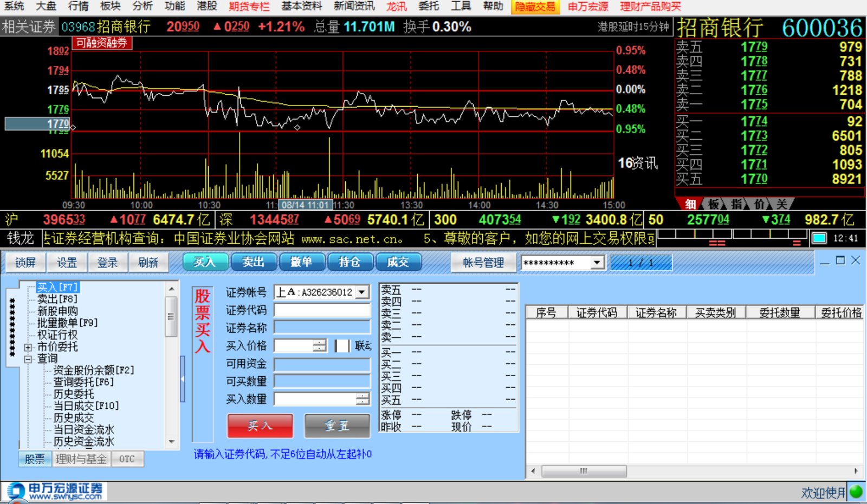867x504 pixels.
Task: Lock the screen with the 锁屏 button
Action: (x=25, y=263)
